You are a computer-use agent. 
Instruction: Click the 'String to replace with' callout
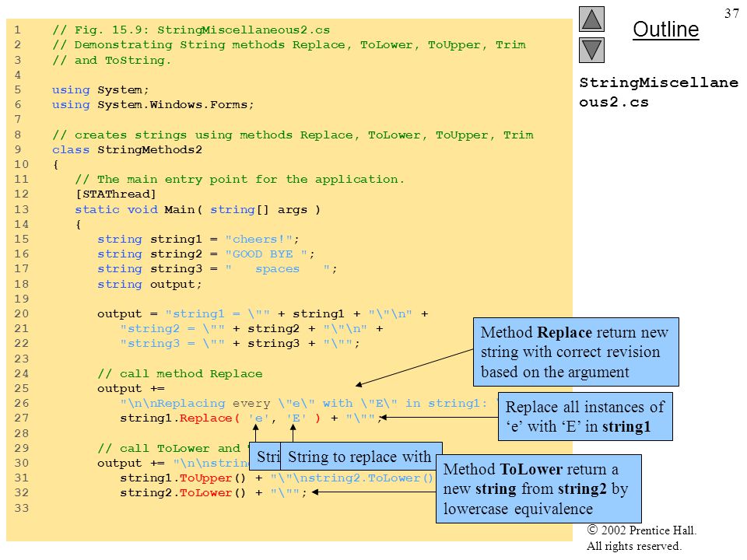tap(361, 457)
